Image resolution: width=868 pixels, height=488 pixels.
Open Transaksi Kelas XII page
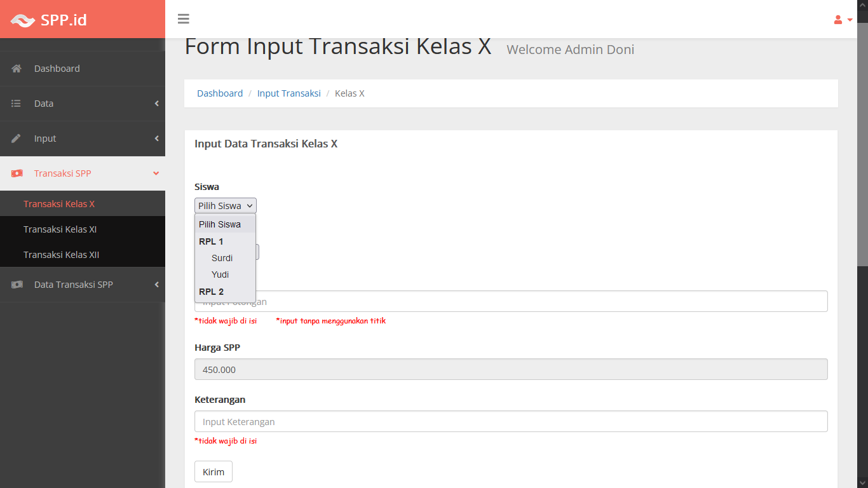click(61, 255)
